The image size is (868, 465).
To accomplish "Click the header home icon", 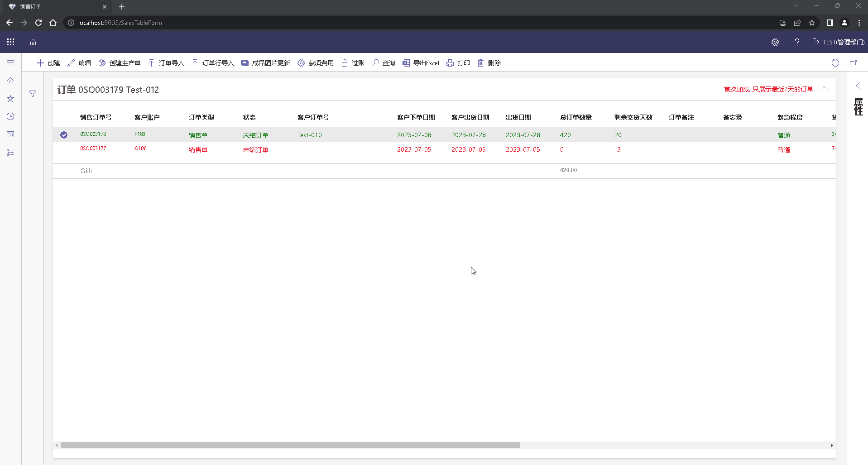I will 33,42.
